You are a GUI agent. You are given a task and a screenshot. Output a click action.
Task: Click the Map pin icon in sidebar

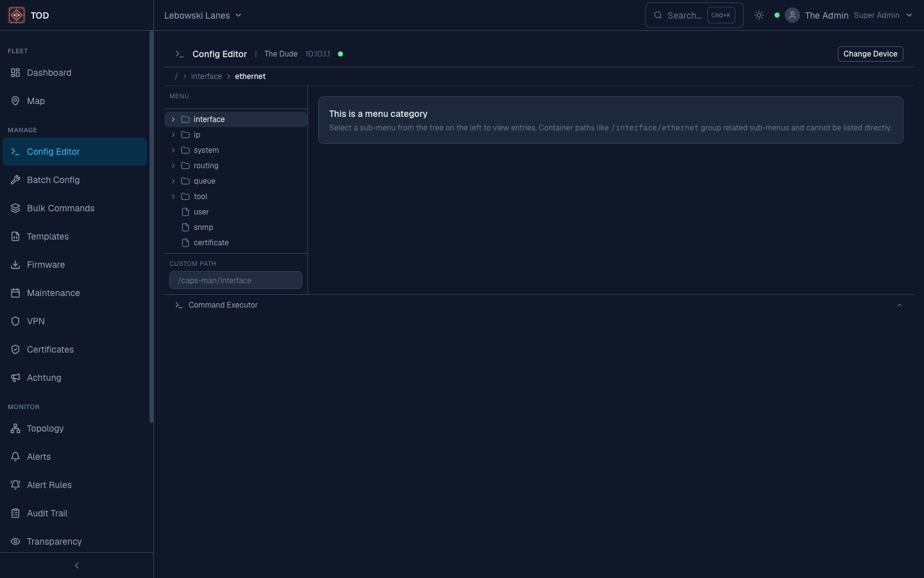pyautogui.click(x=15, y=101)
